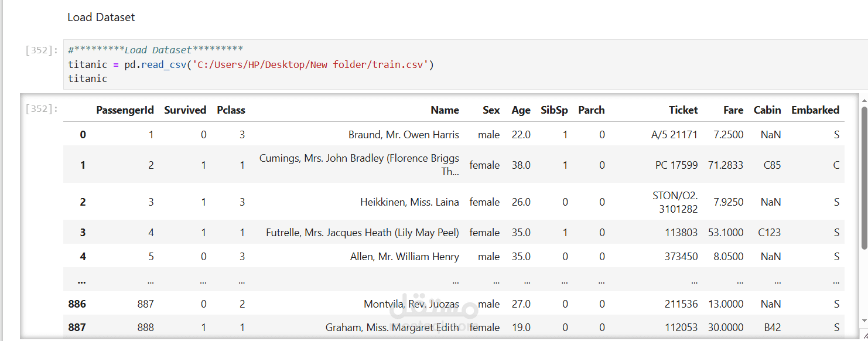Click the row index 886
This screenshot has width=868, height=341.
77,304
